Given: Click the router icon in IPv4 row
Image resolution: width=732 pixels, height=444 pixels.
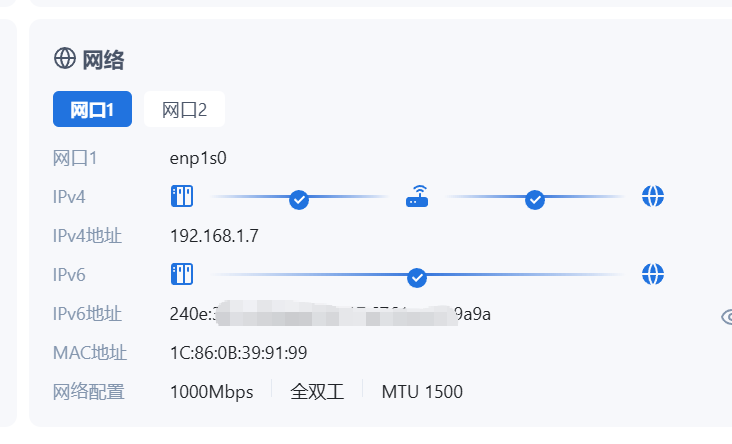Looking at the screenshot, I should [417, 196].
